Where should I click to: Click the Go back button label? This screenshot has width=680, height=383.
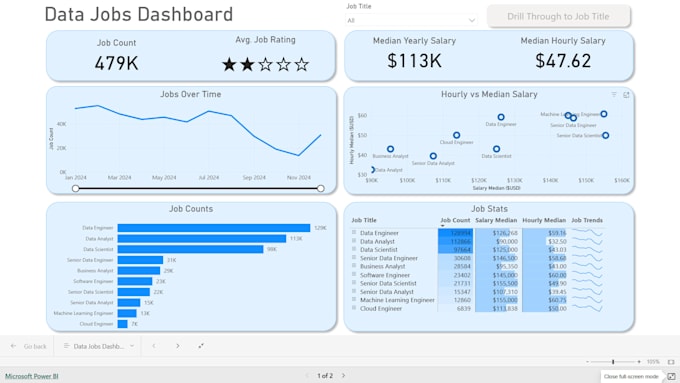click(35, 346)
